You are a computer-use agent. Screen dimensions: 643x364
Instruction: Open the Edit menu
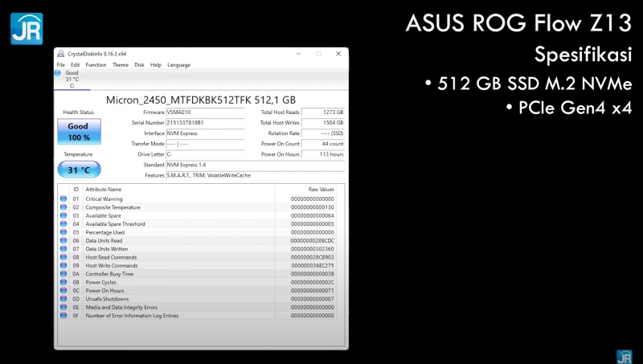point(75,65)
